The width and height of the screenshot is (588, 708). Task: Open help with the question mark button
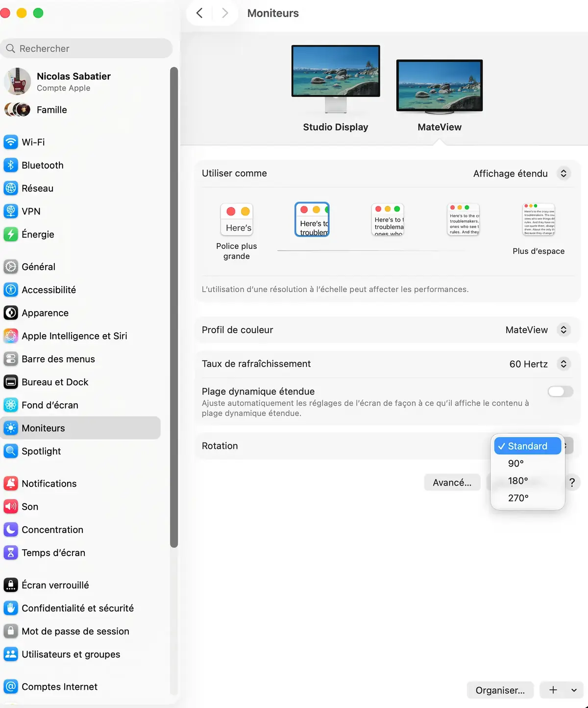pos(572,483)
